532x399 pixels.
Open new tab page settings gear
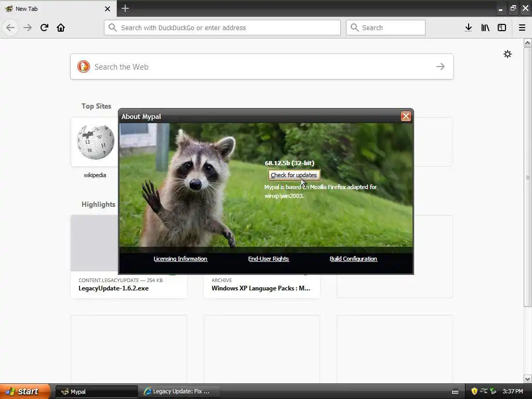tap(508, 54)
